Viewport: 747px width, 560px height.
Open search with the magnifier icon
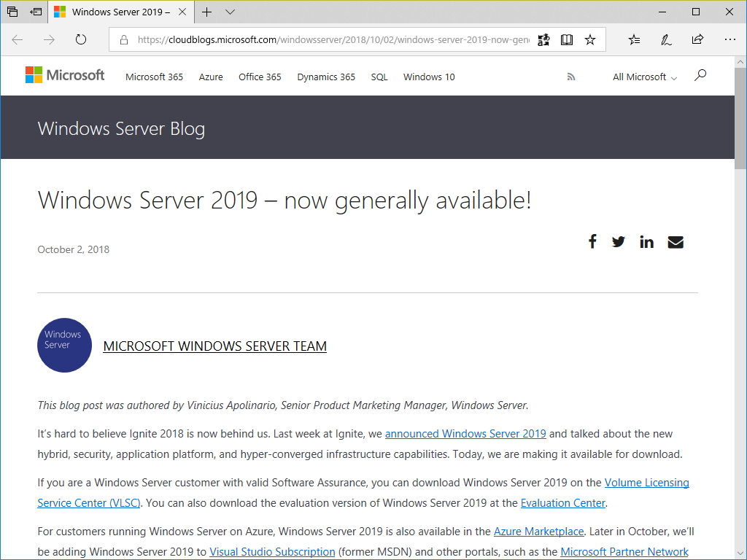[x=700, y=76]
